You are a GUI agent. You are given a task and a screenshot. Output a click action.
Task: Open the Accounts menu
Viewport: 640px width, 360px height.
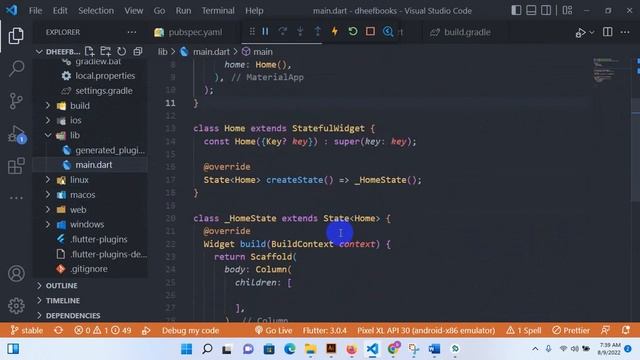tap(16, 274)
